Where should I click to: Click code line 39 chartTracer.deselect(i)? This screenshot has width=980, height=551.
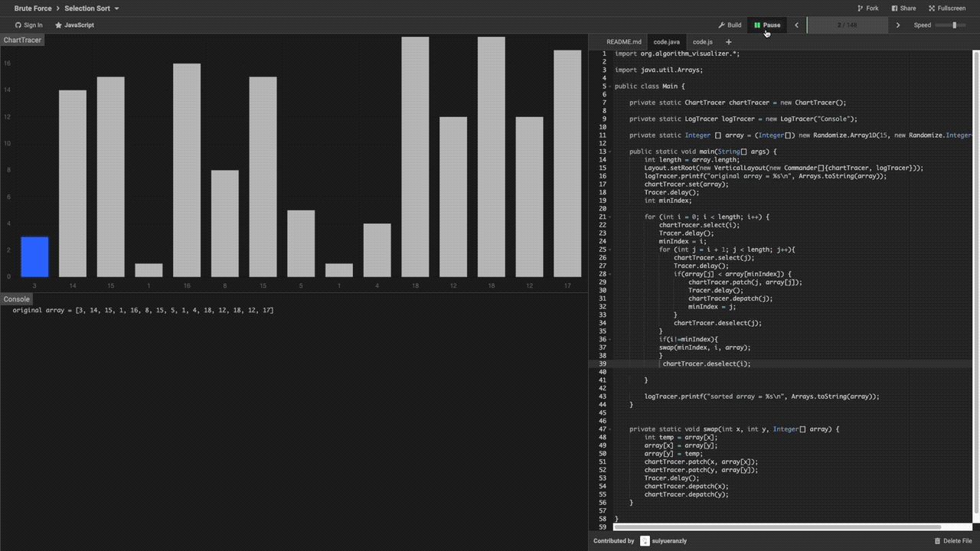point(707,364)
